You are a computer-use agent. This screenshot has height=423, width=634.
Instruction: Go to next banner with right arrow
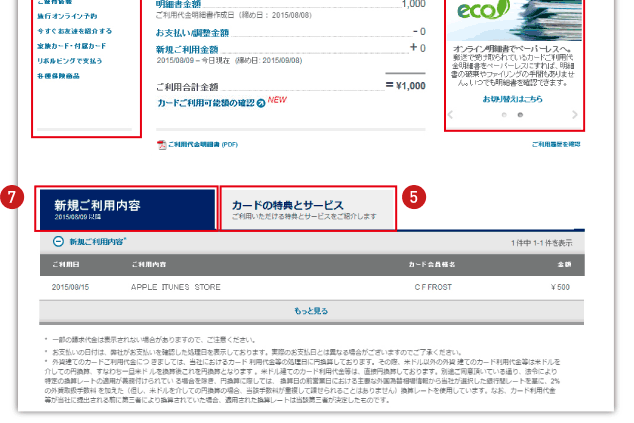[x=575, y=115]
